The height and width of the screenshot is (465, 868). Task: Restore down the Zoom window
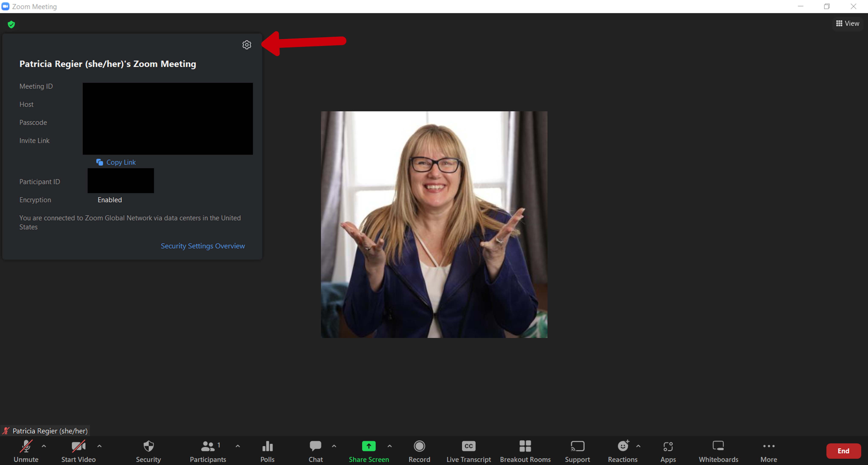tap(827, 6)
